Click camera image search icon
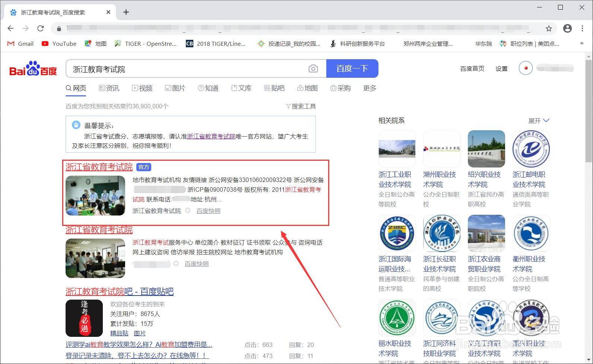 (x=313, y=68)
